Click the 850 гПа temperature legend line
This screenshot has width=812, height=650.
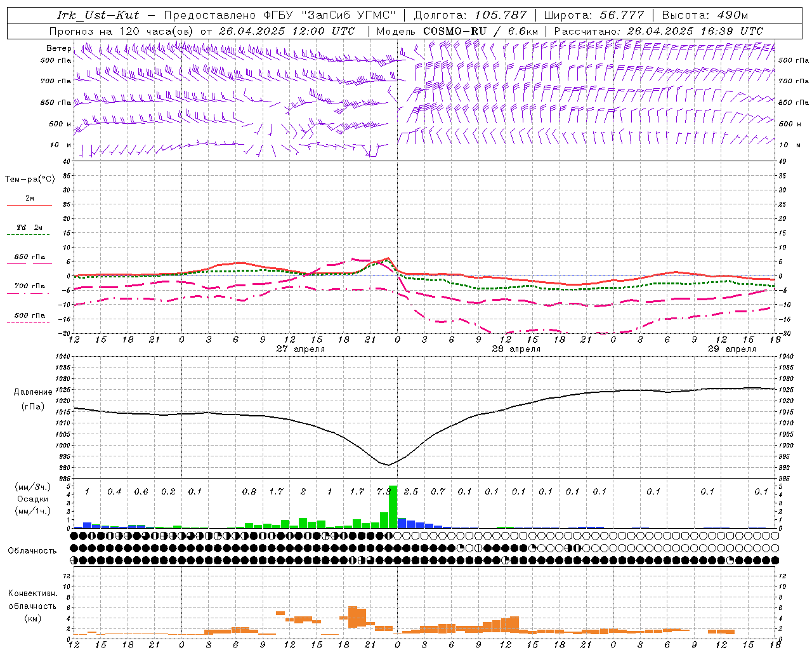tap(29, 263)
